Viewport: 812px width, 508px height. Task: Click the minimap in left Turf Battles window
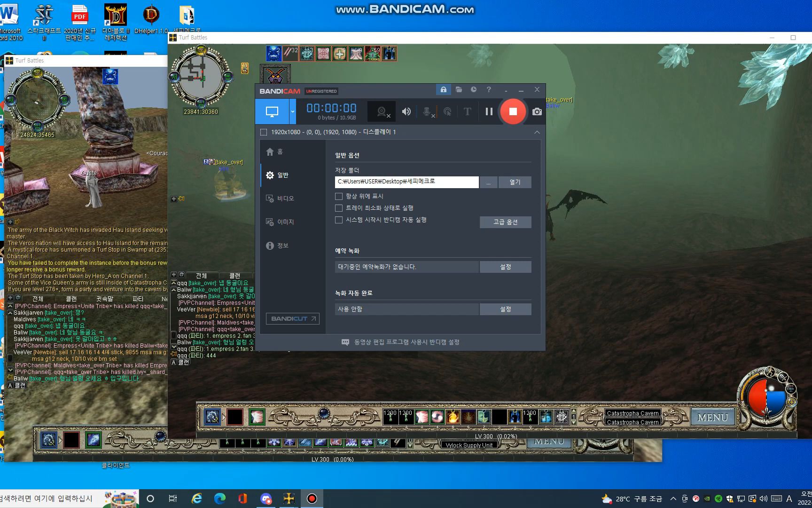37,99
